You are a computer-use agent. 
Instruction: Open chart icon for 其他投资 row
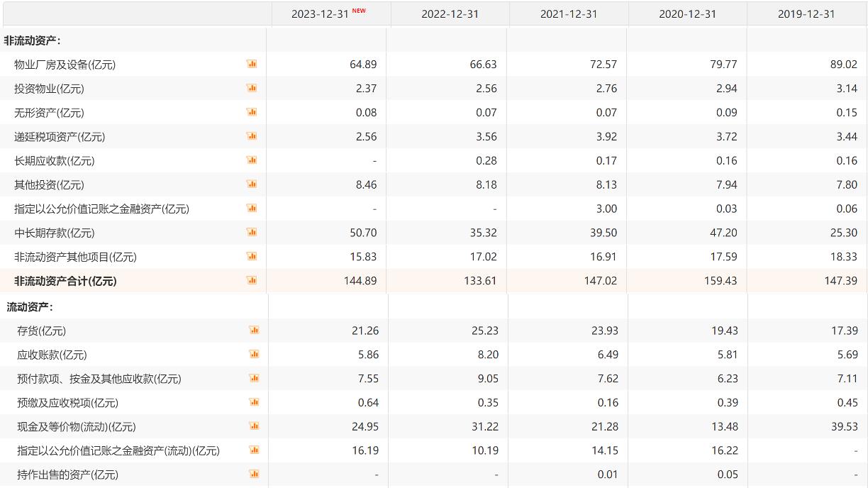(x=252, y=184)
